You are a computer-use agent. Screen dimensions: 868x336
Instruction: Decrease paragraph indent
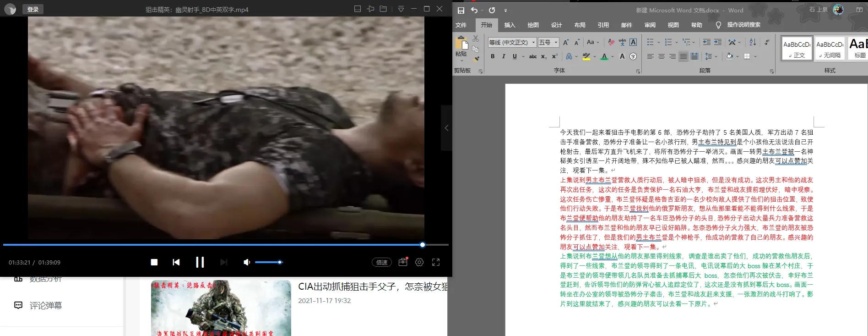707,42
